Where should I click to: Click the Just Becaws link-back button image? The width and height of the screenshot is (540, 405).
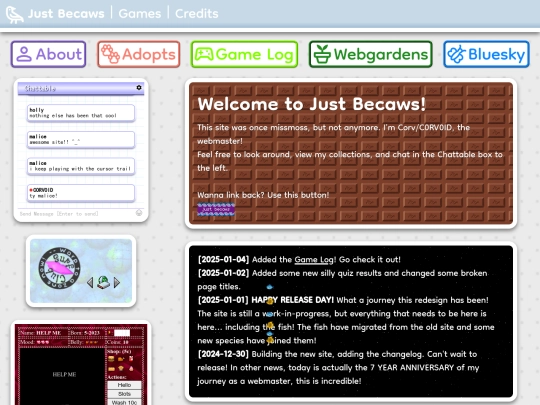click(x=216, y=209)
